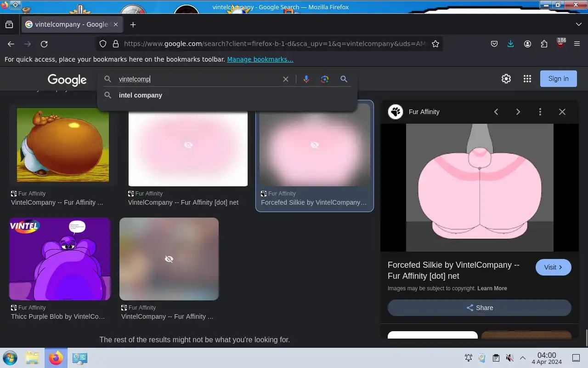This screenshot has height=368, width=588.
Task: Save page to Pocket
Action: [494, 44]
